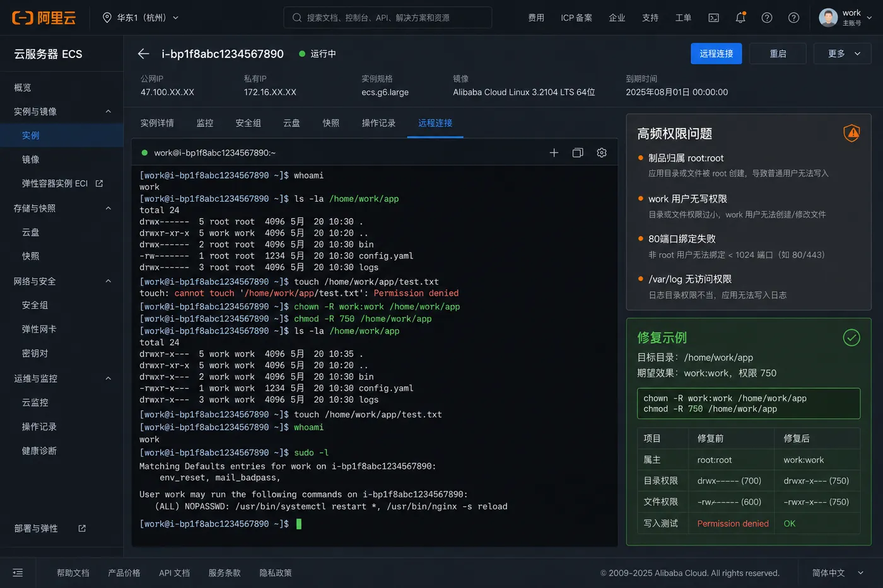Open the 云盘 tab of the instance
This screenshot has width=883, height=588.
click(291, 123)
